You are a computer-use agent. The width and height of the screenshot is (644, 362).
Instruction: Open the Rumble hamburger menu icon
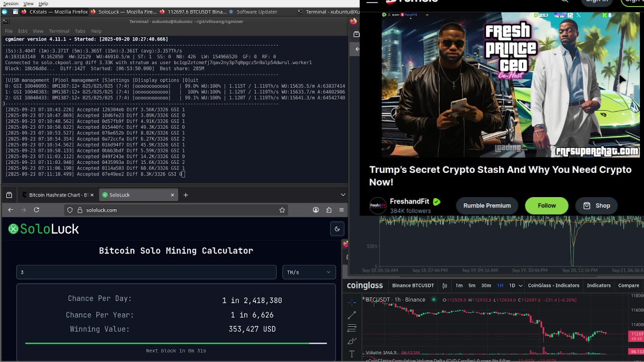coord(372,2)
